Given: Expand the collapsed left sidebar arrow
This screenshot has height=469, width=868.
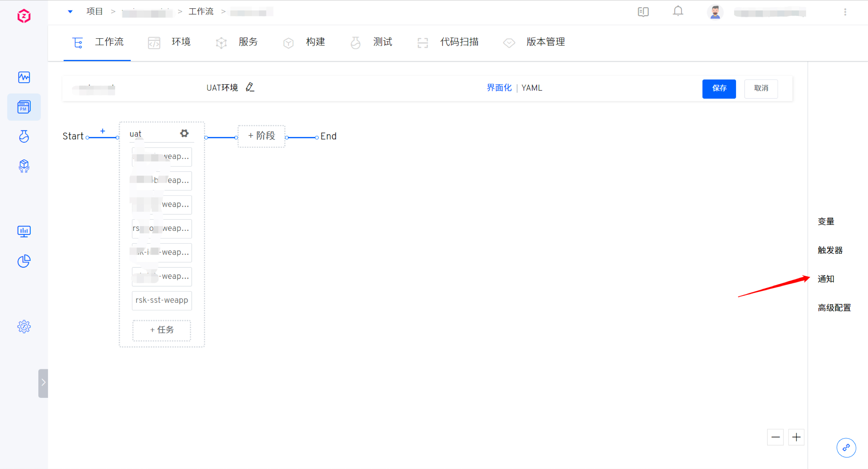Looking at the screenshot, I should point(43,383).
